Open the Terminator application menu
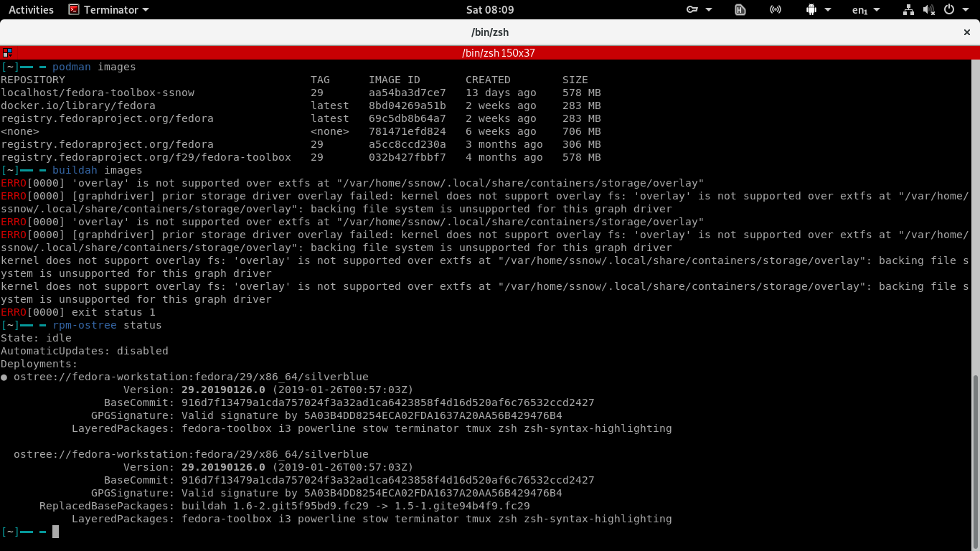The image size is (980, 551). click(x=108, y=9)
